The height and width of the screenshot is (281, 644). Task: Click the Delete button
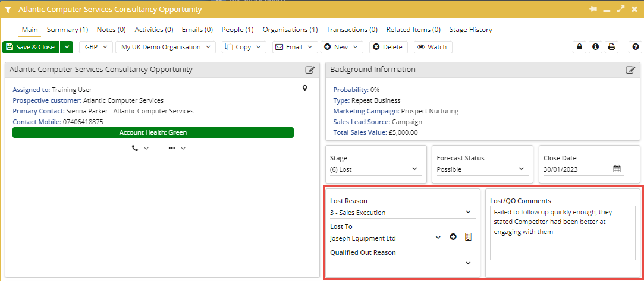[388, 47]
